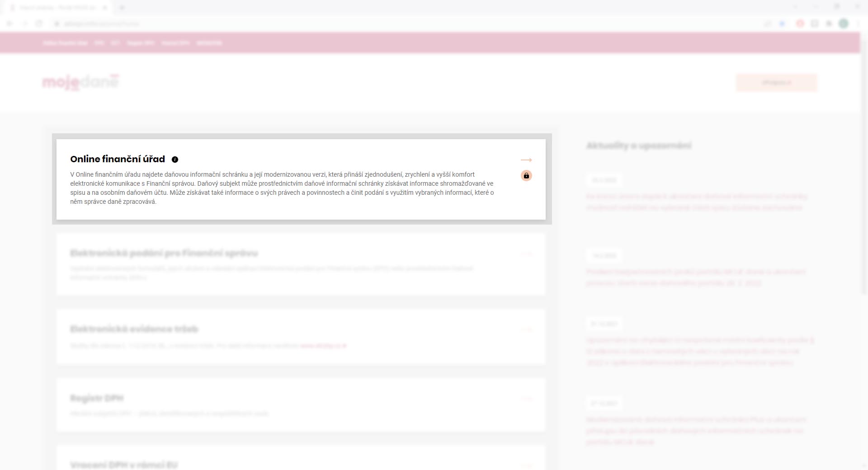868x470 pixels.
Task: Reload the page with the browser refresh icon
Action: coord(39,23)
